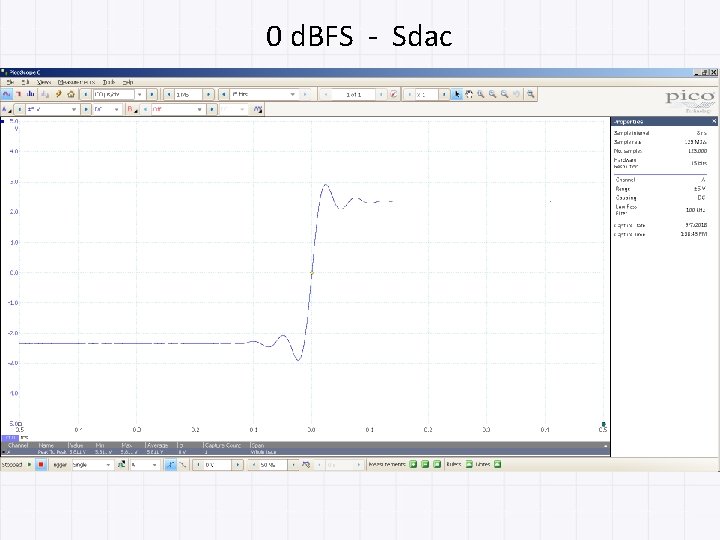720x540 pixels.
Task: Expand the timebase per-division dropdown
Action: 140,94
